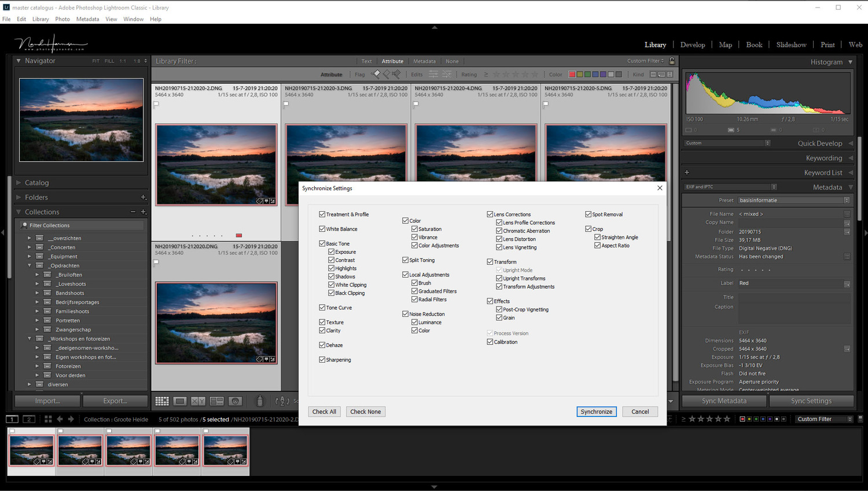Open the EXIF and IPTC metadata set dropdown

point(730,187)
